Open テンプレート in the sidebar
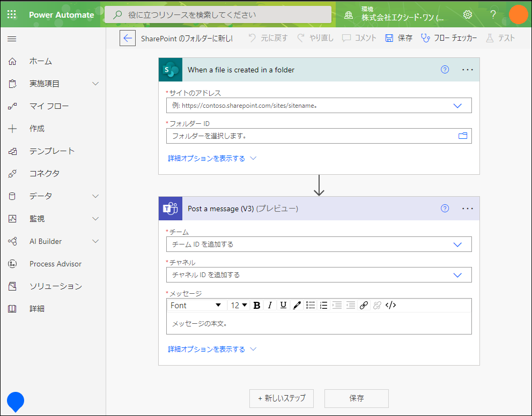The height and width of the screenshot is (416, 532). 53,151
